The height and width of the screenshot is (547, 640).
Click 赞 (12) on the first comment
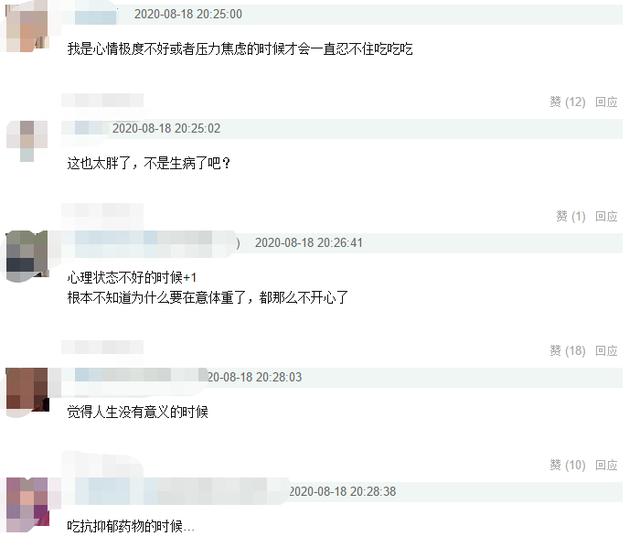point(567,102)
